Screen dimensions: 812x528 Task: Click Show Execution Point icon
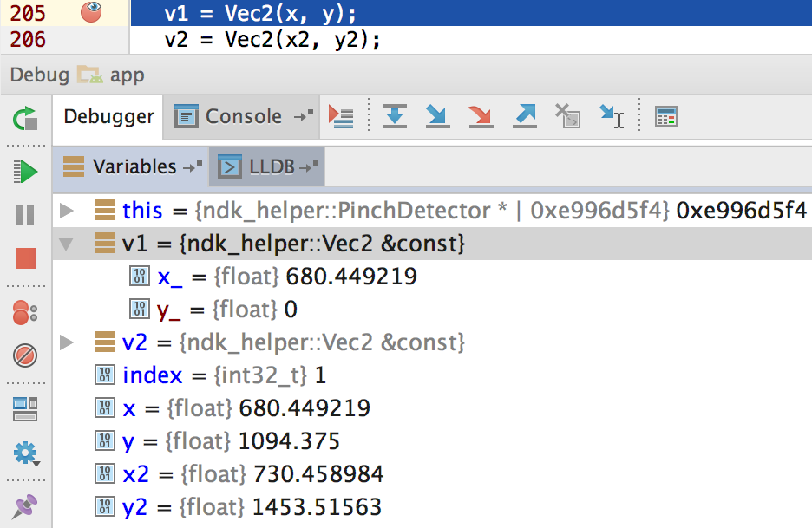pos(341,116)
